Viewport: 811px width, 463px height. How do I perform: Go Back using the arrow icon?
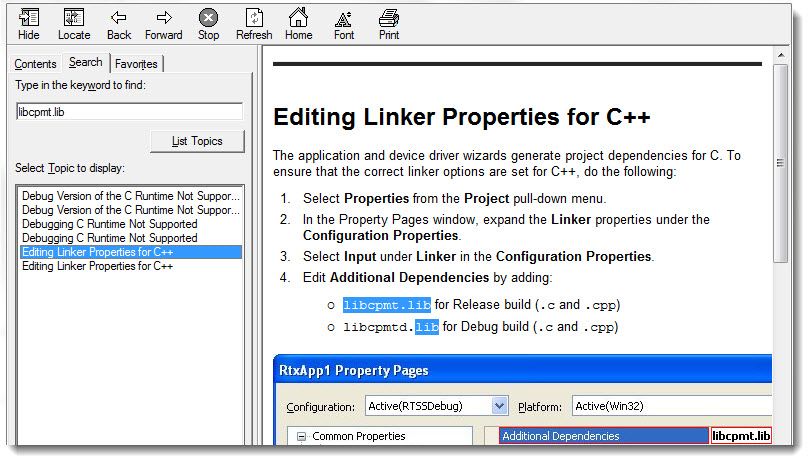119,18
